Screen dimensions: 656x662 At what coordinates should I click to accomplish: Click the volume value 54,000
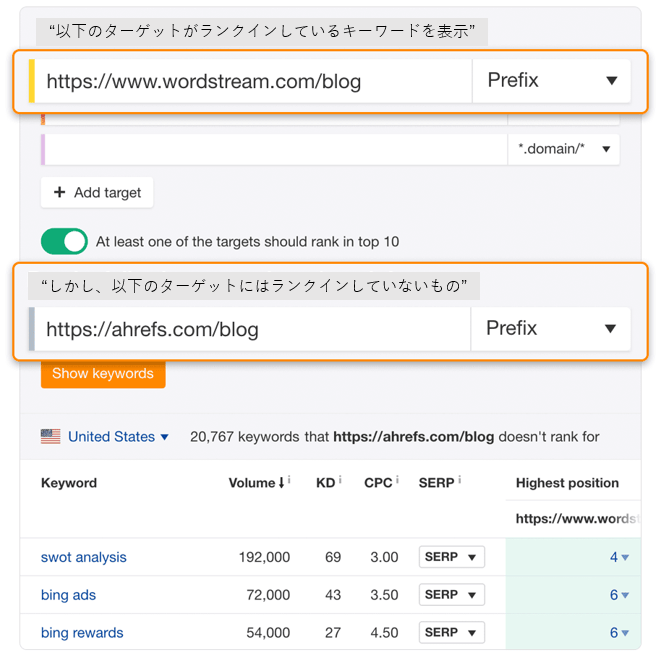(268, 632)
